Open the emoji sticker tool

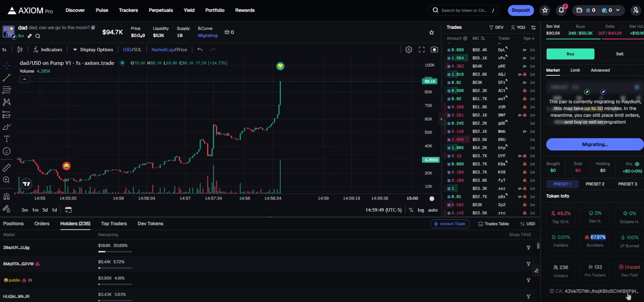click(6, 151)
